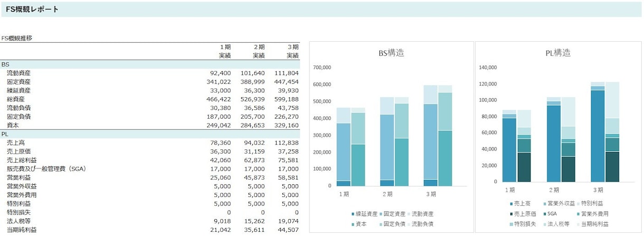Select 流動負債 legend entry in BS chart
The width and height of the screenshot is (644, 236).
(421, 224)
